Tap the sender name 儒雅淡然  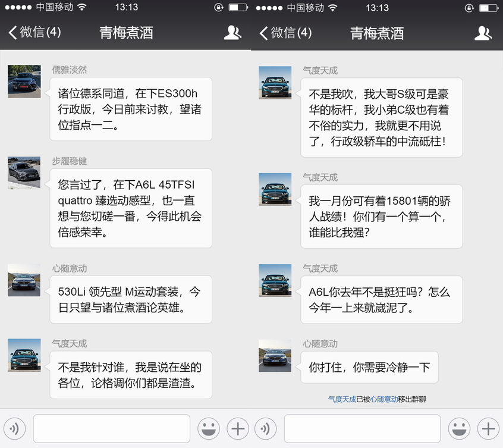pos(70,70)
